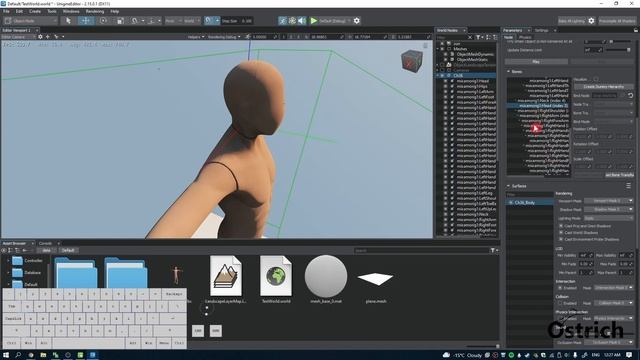This screenshot has height=360, width=640.
Task: Toggle the physics atom icon
Action: point(292,21)
